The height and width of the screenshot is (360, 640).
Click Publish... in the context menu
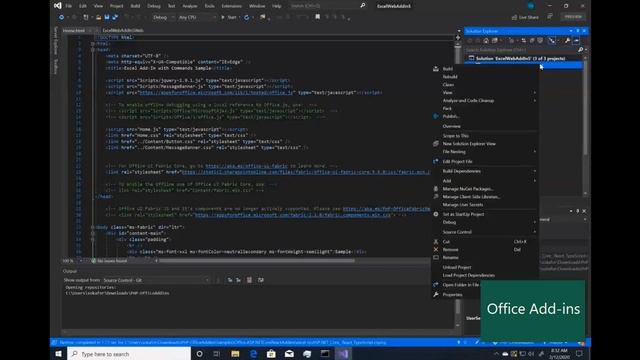[x=451, y=116]
